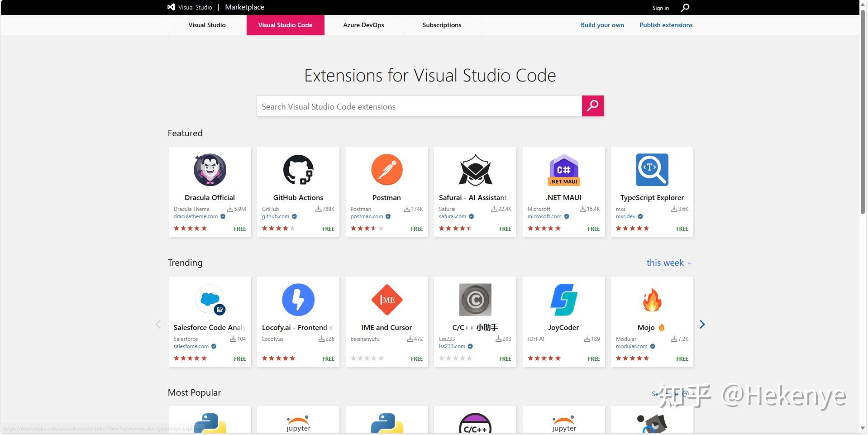Click the GitHub Actions extension icon
This screenshot has height=435, width=868.
pyautogui.click(x=298, y=170)
